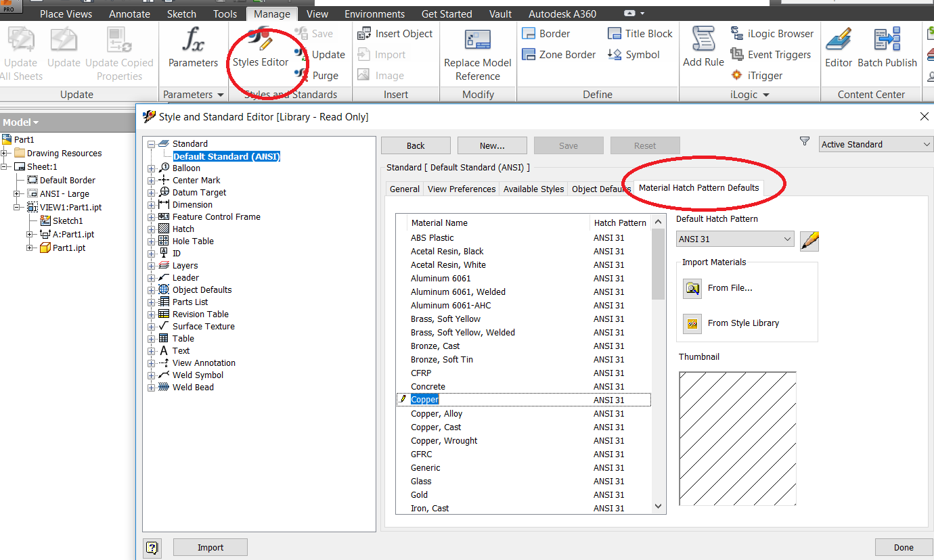Switch to the General tab

click(x=405, y=189)
